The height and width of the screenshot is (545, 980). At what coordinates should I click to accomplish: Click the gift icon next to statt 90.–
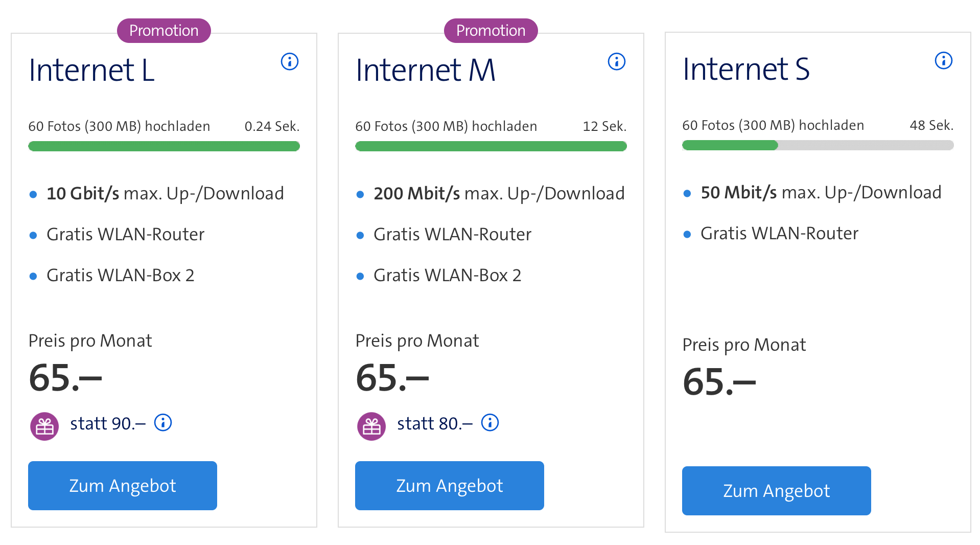coord(44,425)
